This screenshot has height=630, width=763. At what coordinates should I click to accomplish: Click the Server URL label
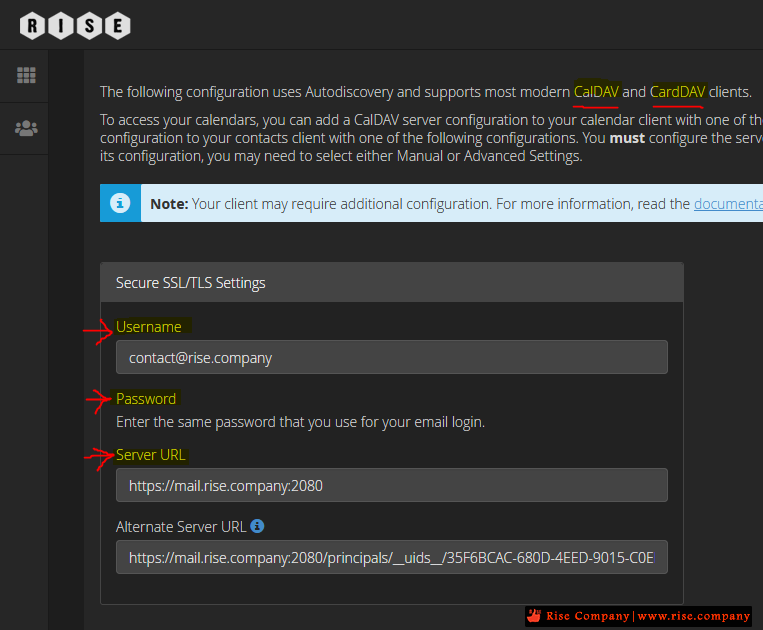(x=150, y=455)
